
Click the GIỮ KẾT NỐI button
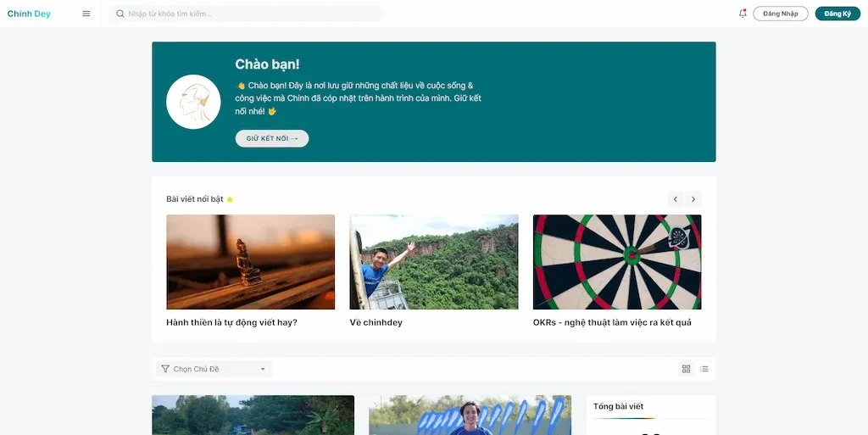click(272, 138)
